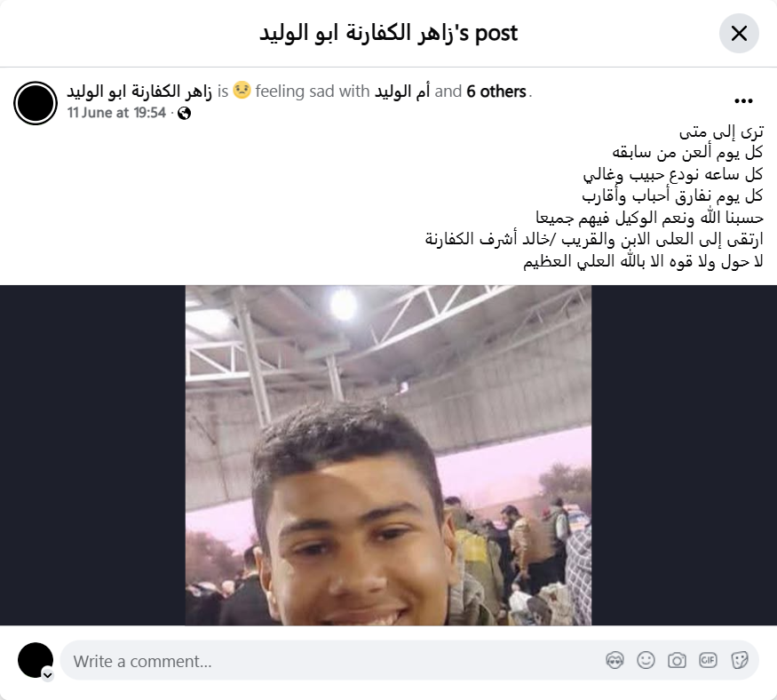777x700 pixels.
Task: Open the '11 June at 19:54' timestamp link
Action: [x=116, y=113]
